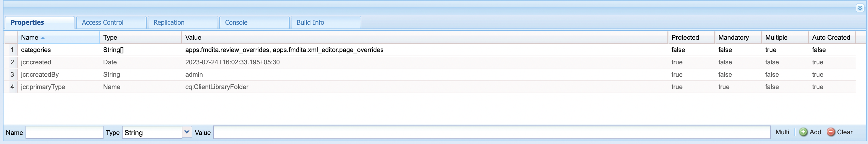This screenshot has width=868, height=144.
Task: Switch to the Access Control tab
Action: click(102, 23)
